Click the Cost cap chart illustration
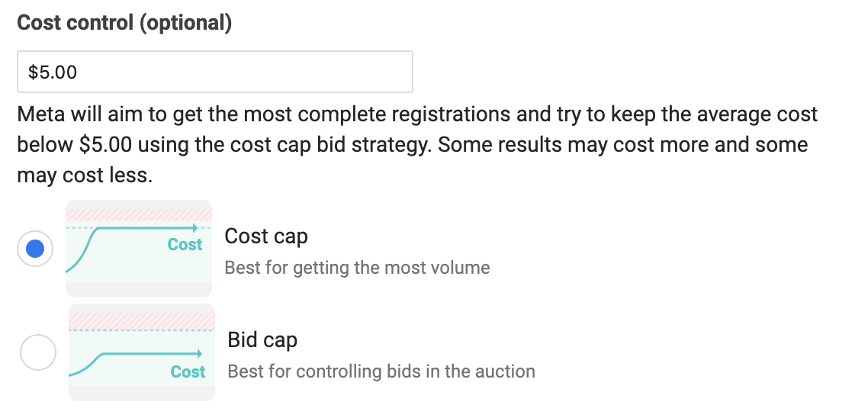The height and width of the screenshot is (418, 868). [x=139, y=249]
